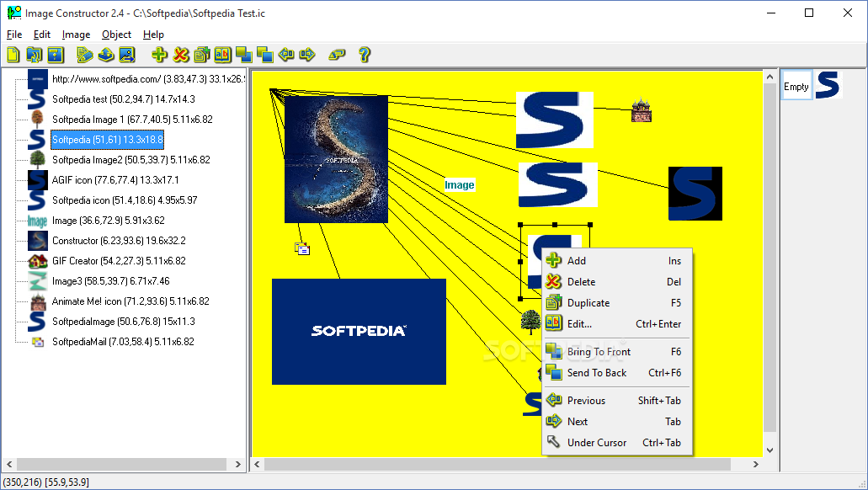
Task: Select the http://www.softpedia.com/ list item
Action: pos(148,79)
